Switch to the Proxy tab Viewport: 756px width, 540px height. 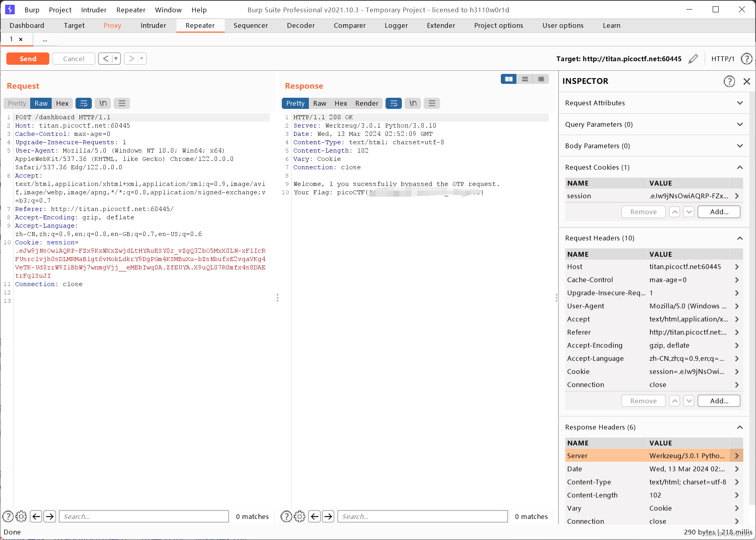click(x=112, y=25)
